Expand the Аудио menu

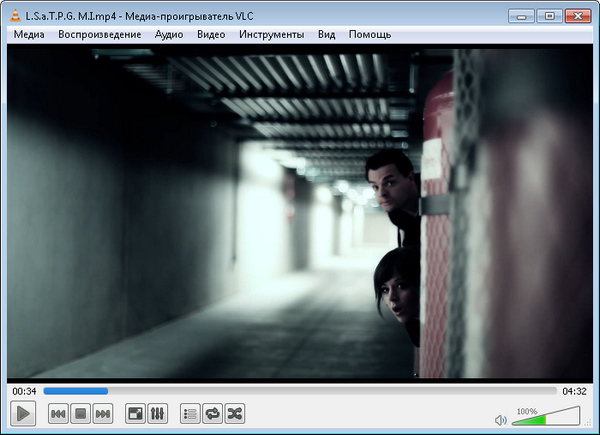169,34
